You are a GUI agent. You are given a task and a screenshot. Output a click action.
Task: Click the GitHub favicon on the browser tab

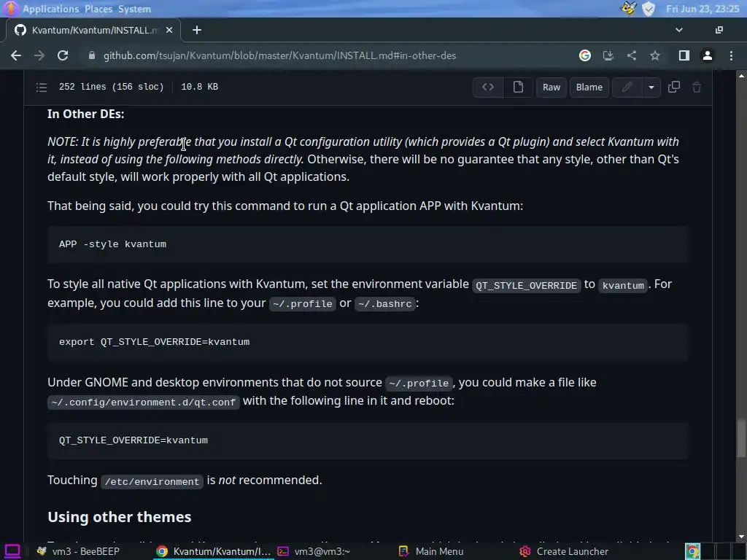coord(20,30)
